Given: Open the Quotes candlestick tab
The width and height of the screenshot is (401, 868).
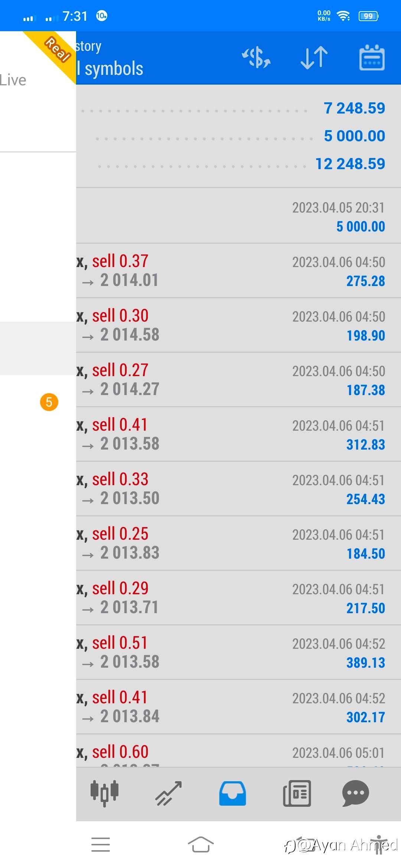Looking at the screenshot, I should [104, 793].
